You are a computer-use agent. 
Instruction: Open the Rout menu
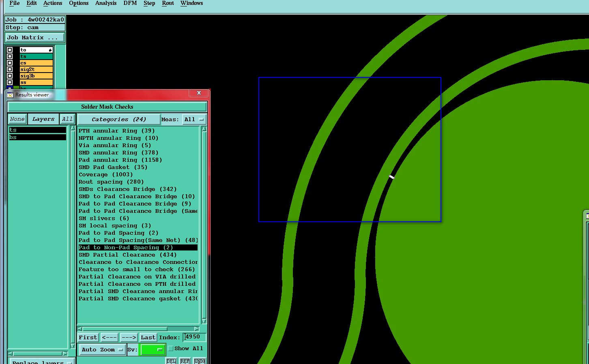click(x=168, y=3)
